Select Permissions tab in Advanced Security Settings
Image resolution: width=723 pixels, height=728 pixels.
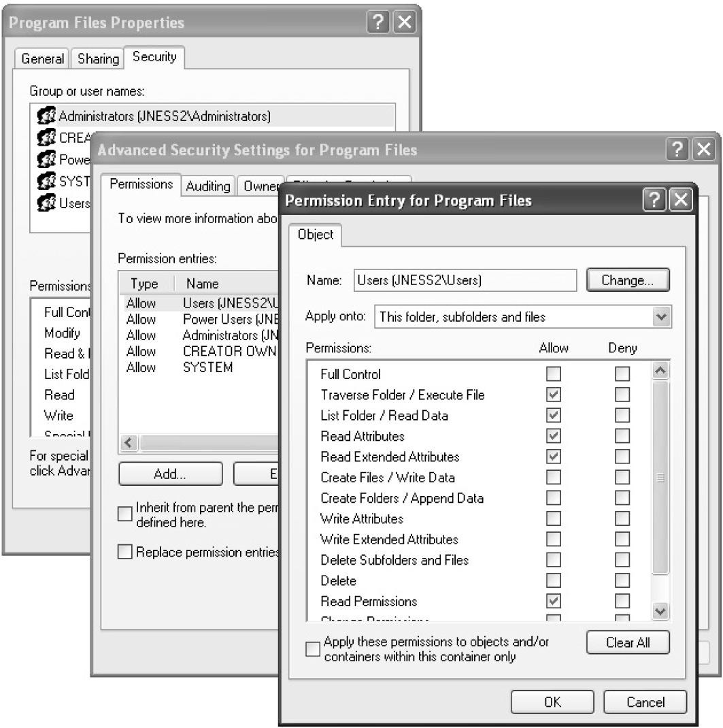141,184
